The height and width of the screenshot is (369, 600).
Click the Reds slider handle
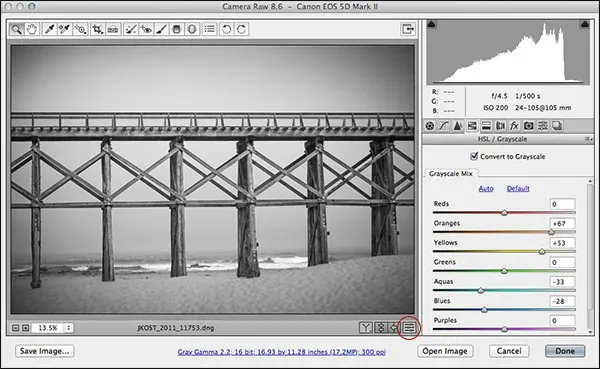[504, 212]
